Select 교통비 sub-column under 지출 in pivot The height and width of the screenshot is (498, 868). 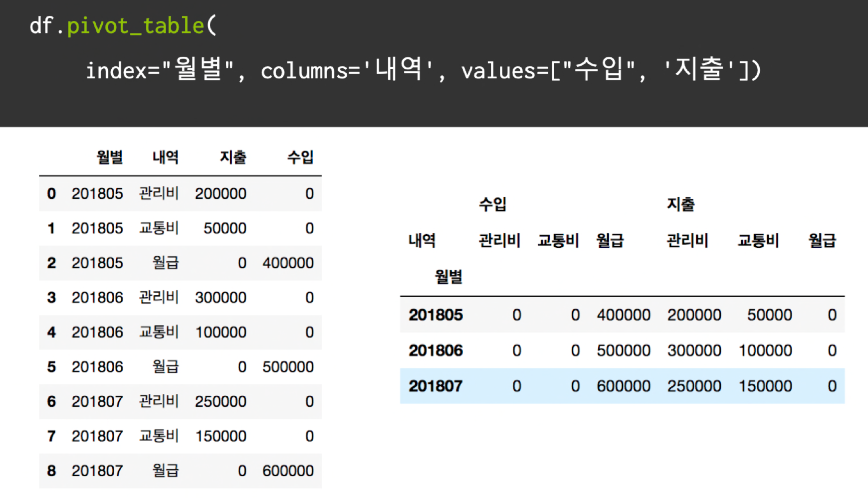(758, 240)
